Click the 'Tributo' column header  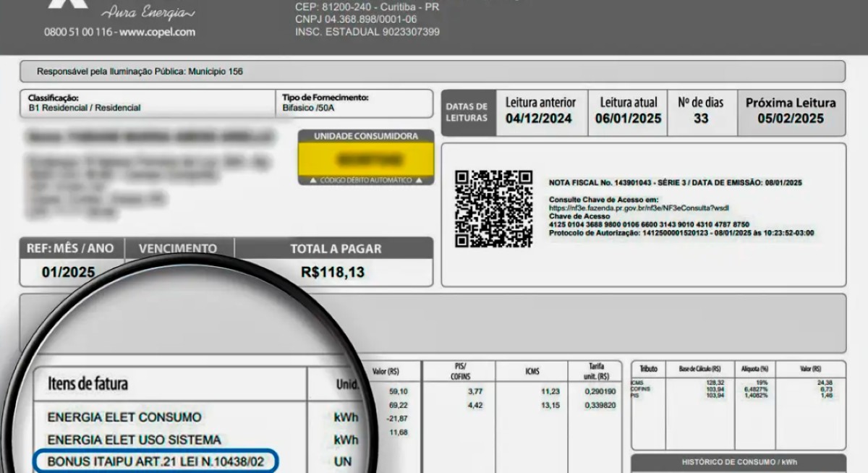coord(647,369)
